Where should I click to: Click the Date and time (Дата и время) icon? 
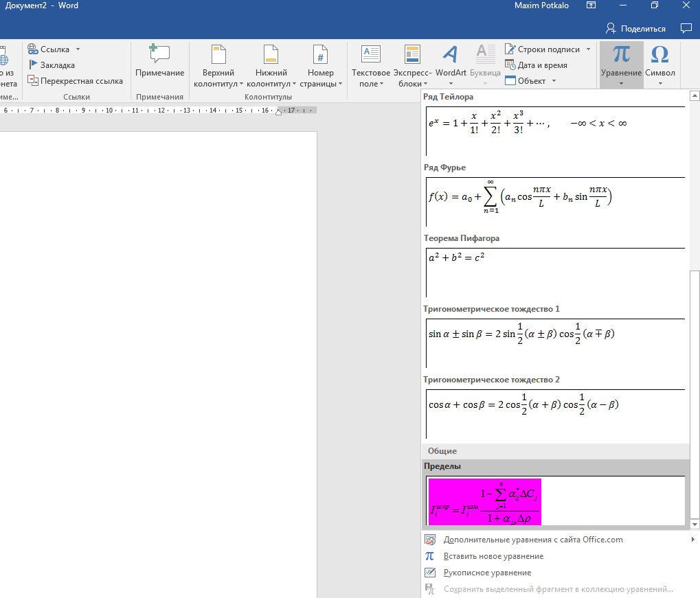510,65
